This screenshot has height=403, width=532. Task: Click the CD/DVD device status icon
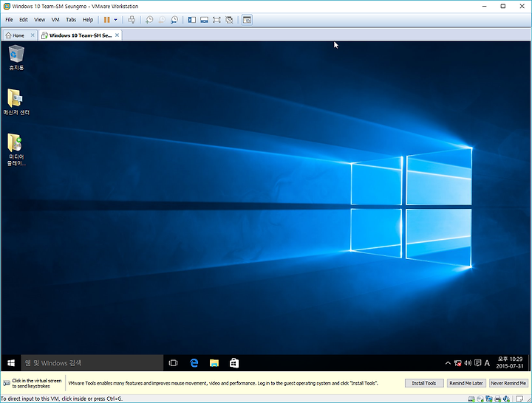click(480, 399)
